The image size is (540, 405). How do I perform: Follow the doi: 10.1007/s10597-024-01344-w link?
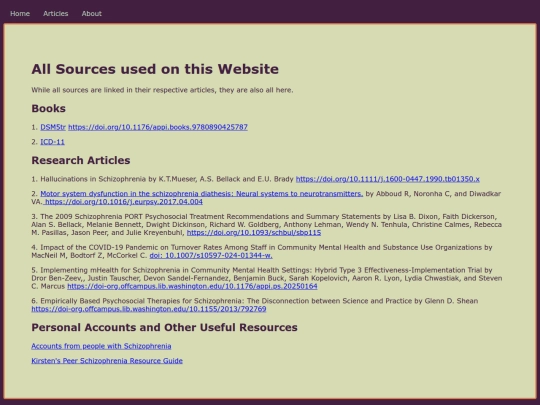point(211,256)
